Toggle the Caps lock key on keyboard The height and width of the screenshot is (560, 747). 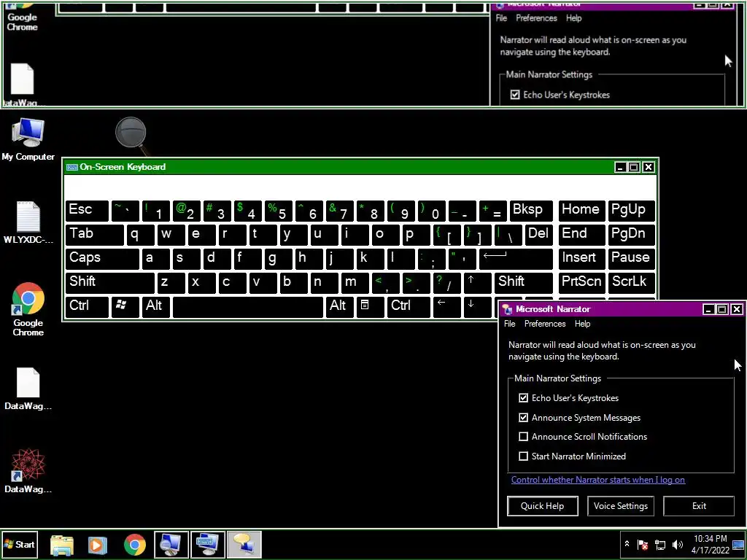click(x=102, y=258)
